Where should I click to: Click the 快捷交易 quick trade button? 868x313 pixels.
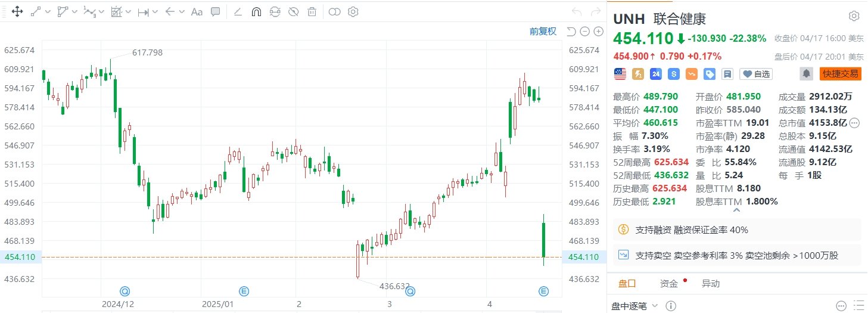[840, 74]
